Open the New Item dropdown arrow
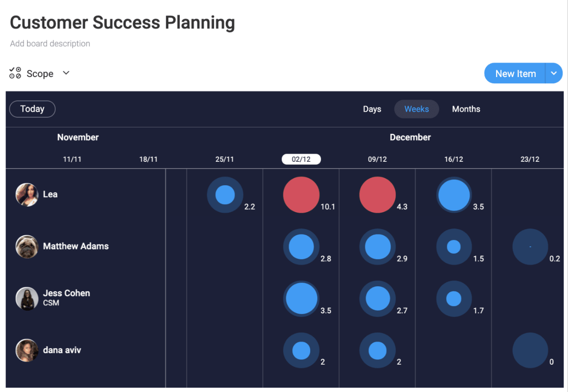568x392 pixels. click(x=553, y=73)
